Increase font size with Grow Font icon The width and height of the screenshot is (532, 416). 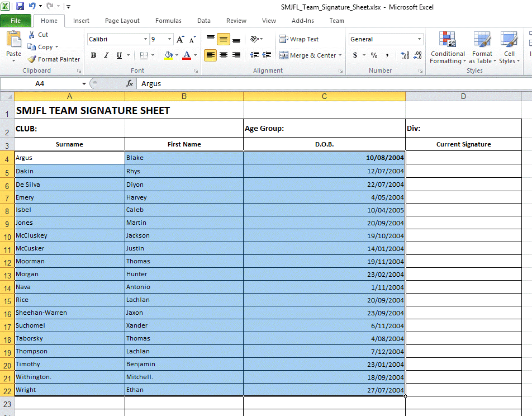(180, 40)
